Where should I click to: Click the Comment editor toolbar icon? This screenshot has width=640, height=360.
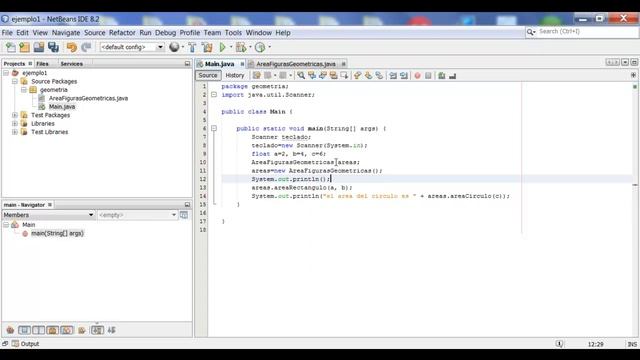click(442, 76)
